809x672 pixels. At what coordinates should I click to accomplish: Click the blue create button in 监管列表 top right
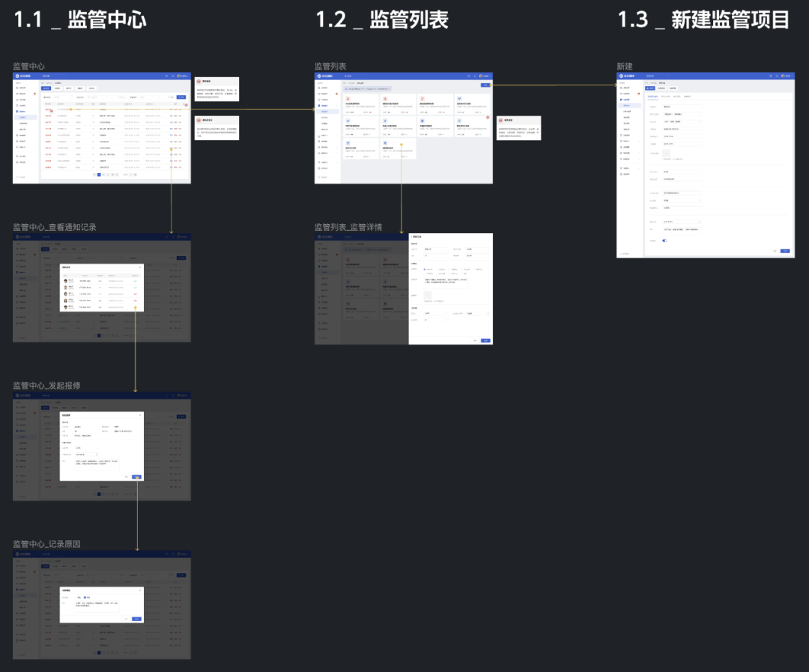coord(485,85)
